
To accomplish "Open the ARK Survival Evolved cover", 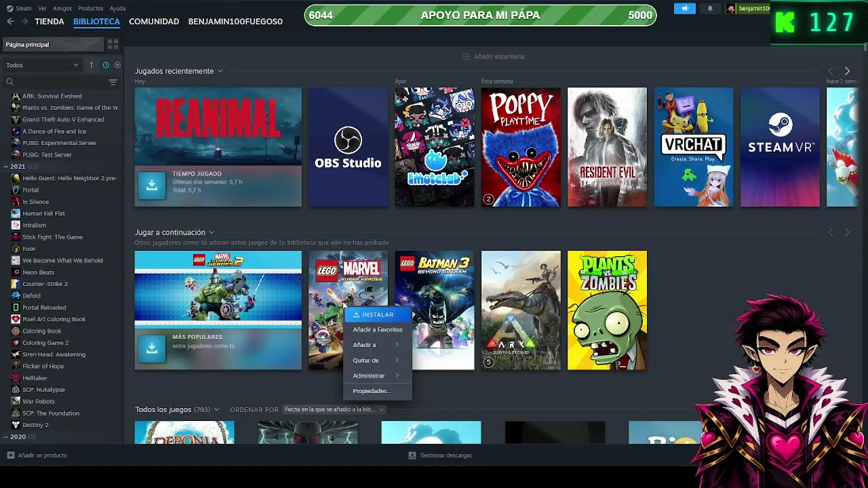I will point(521,310).
